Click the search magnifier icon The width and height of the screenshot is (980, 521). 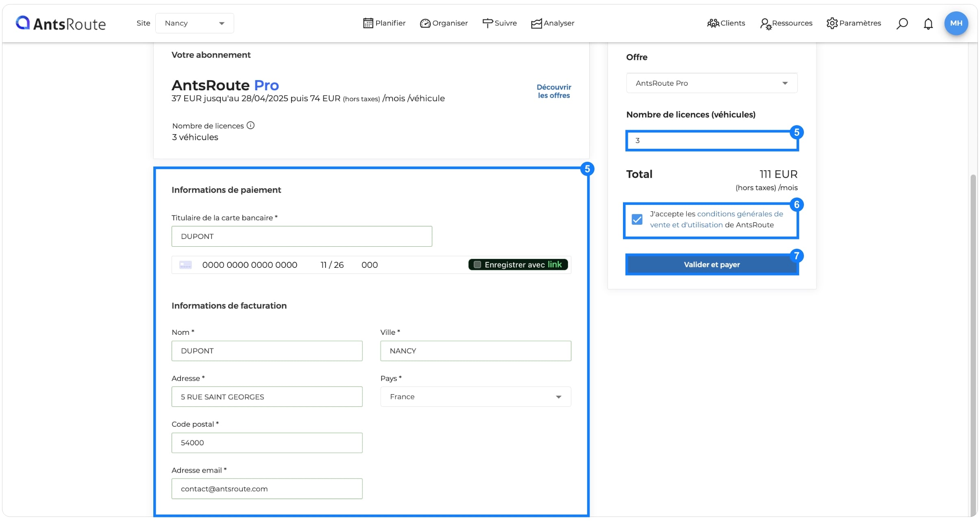click(x=902, y=24)
